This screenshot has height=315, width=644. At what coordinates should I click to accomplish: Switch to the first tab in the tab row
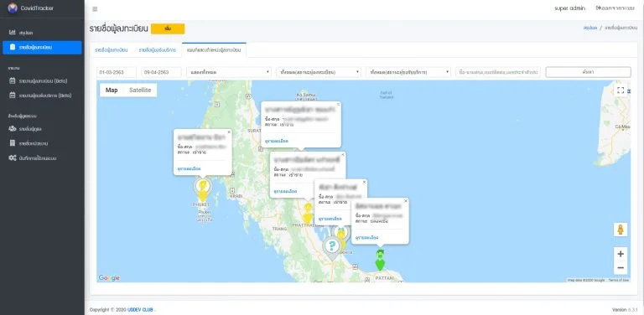[112, 50]
